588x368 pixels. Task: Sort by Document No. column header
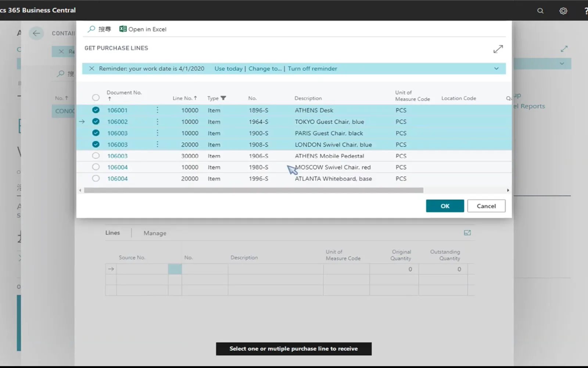pyautogui.click(x=124, y=95)
